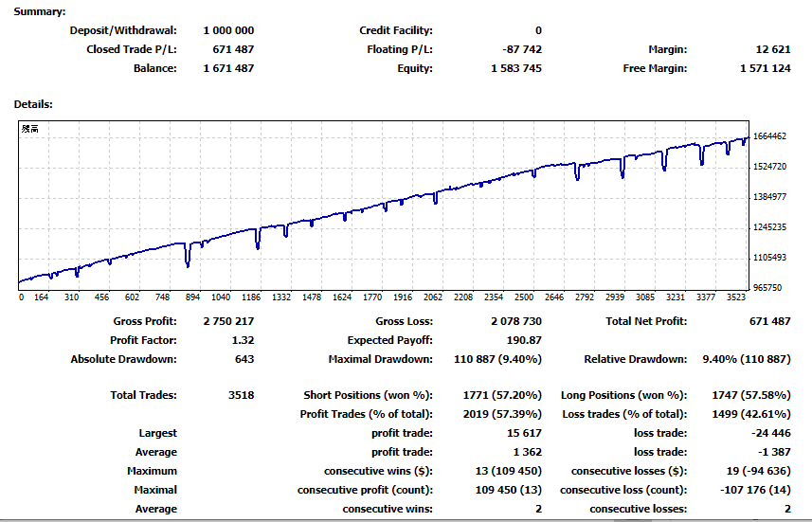
Task: Click the 965750 y-axis price label
Action: click(x=768, y=287)
